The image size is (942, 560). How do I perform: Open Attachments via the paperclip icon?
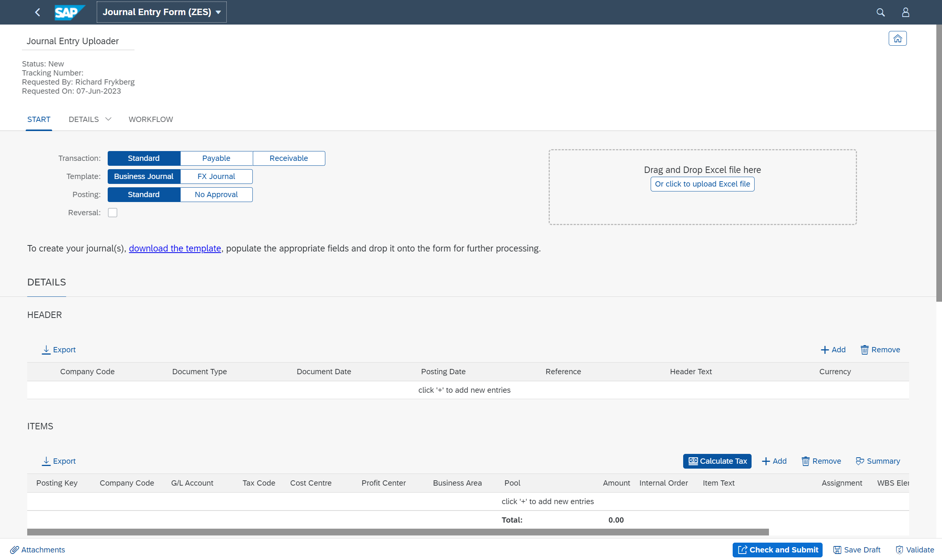(x=37, y=550)
